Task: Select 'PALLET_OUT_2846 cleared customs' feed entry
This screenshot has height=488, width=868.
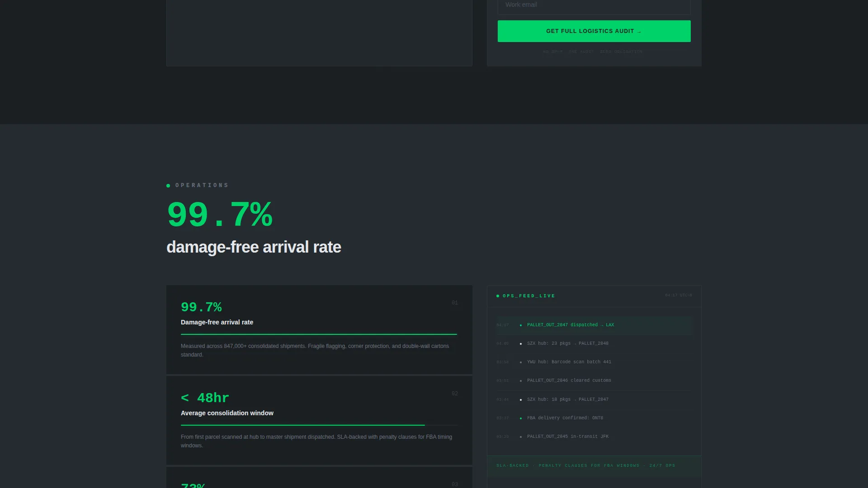Action: pos(594,381)
